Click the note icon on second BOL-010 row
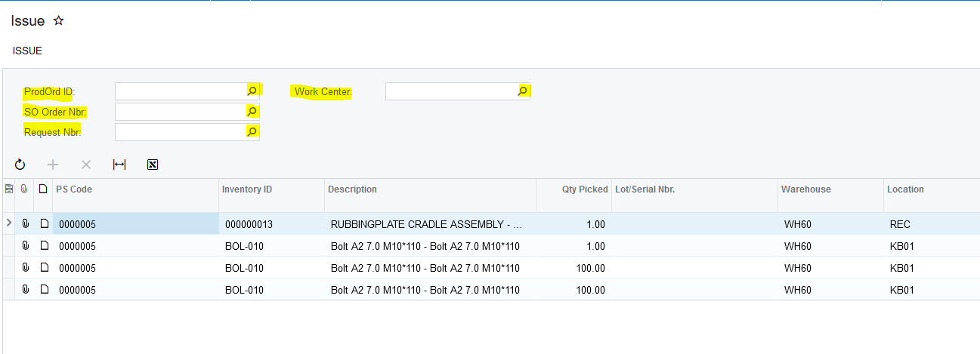The width and height of the screenshot is (980, 354). (x=44, y=268)
